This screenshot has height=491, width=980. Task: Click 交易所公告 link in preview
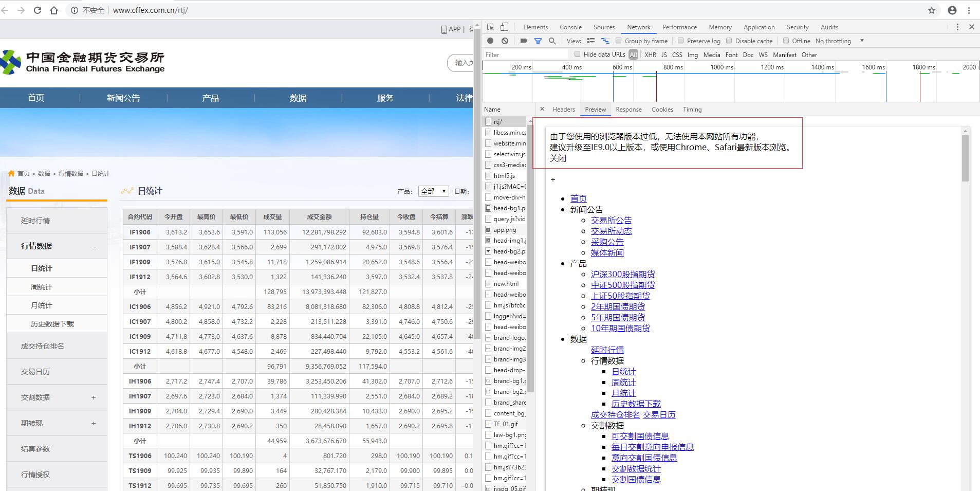point(612,220)
